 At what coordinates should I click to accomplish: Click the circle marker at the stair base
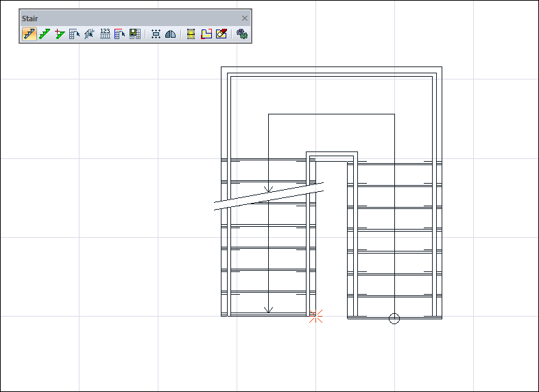point(394,318)
